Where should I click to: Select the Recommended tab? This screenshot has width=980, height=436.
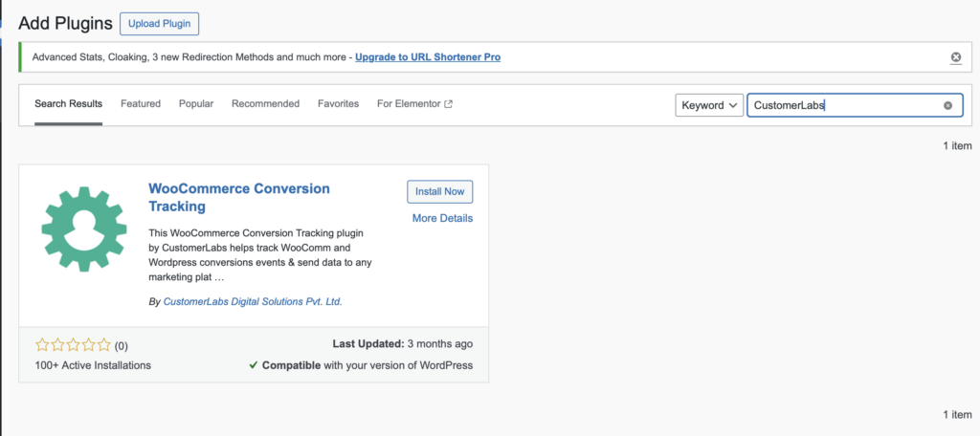[265, 104]
